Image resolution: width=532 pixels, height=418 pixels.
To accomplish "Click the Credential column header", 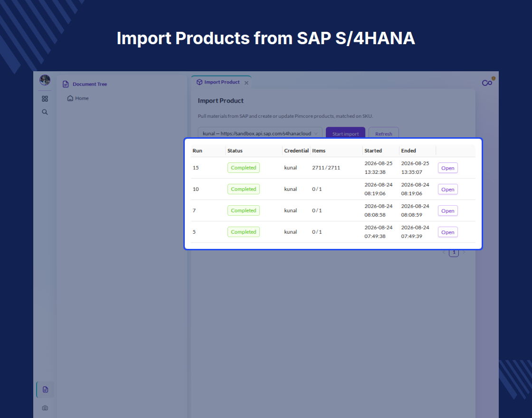I will click(x=296, y=151).
